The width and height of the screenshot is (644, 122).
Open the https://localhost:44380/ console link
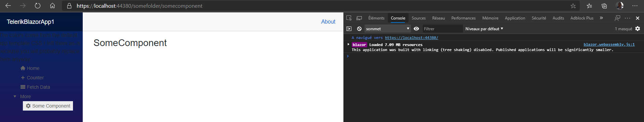(411, 38)
